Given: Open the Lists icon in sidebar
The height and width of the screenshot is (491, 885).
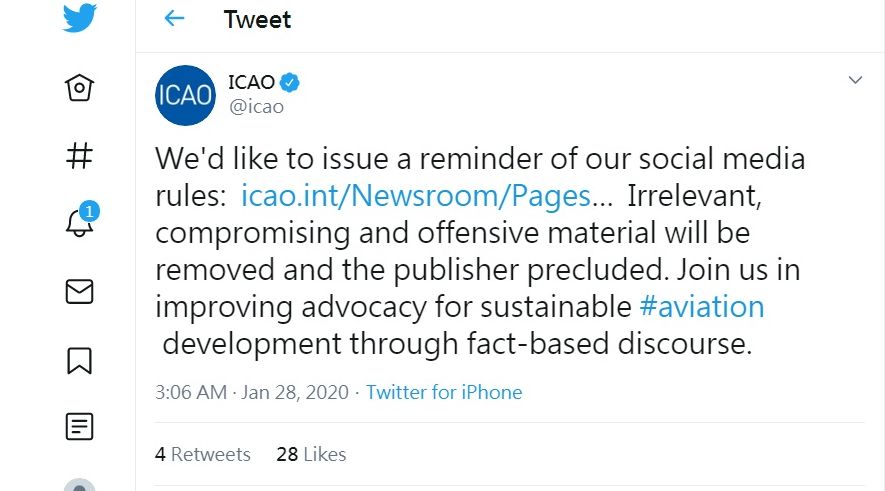Looking at the screenshot, I should pyautogui.click(x=79, y=427).
